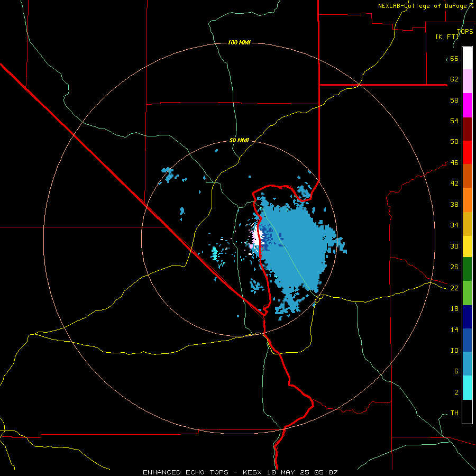Viewport: 476px width, 476px height.
Task: Click the "50" legend value
Action: coord(454,142)
